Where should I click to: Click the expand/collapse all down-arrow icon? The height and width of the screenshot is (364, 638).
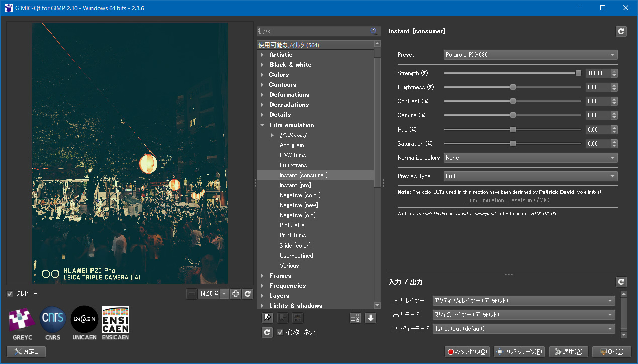[x=371, y=318]
